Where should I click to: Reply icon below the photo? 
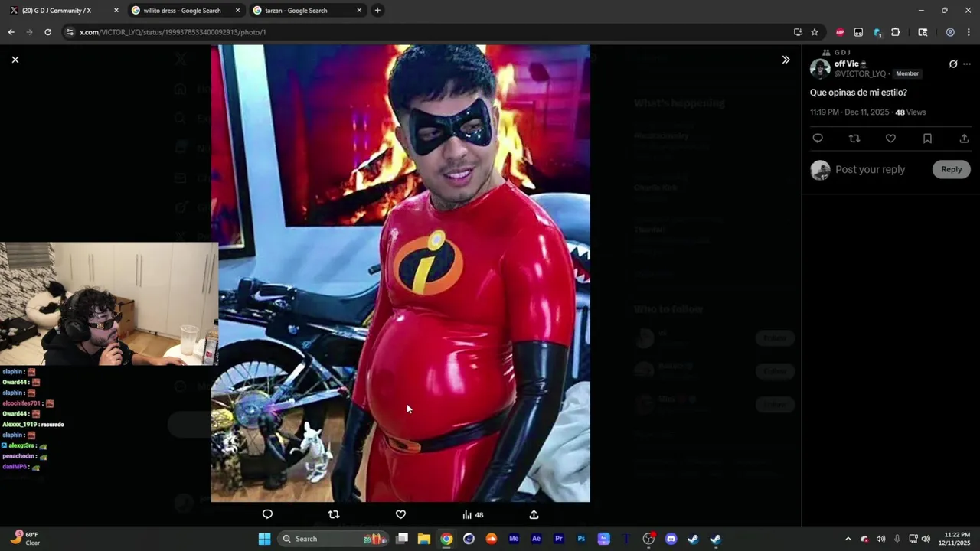click(x=267, y=514)
